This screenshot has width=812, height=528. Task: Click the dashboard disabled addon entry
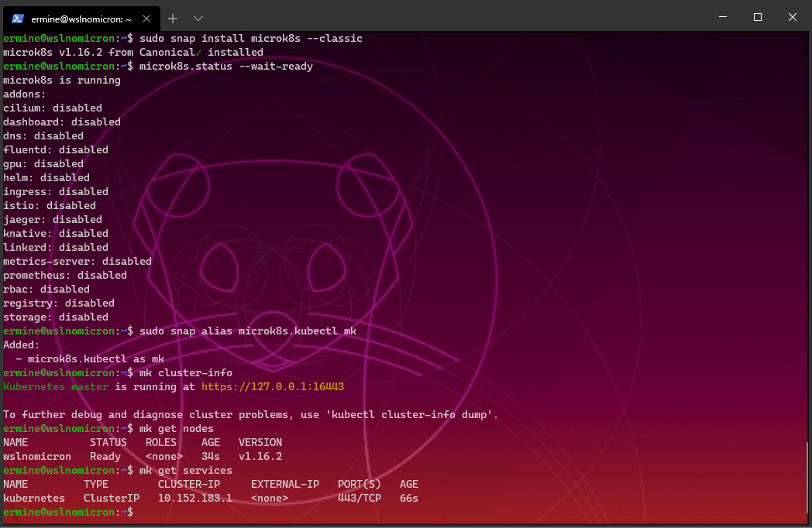click(61, 122)
